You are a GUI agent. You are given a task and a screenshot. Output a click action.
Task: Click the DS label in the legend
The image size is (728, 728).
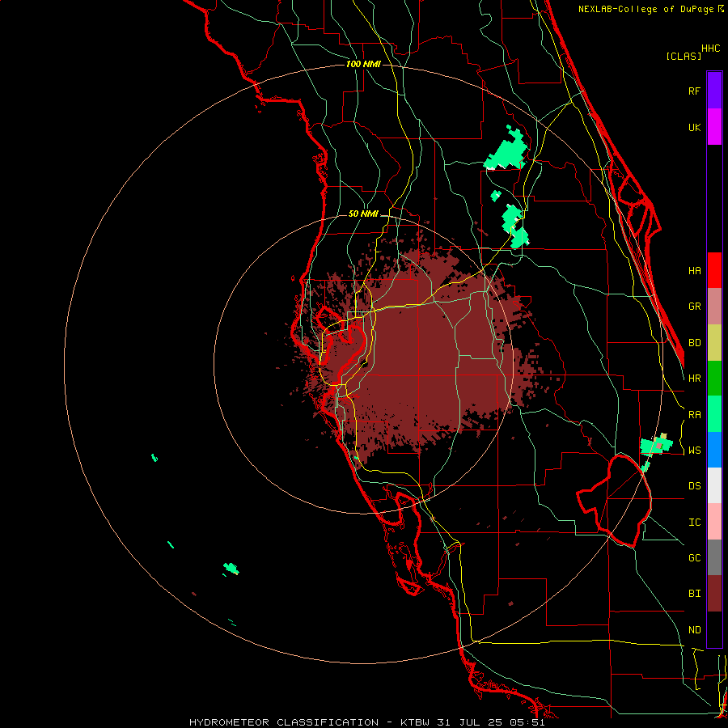tap(694, 486)
